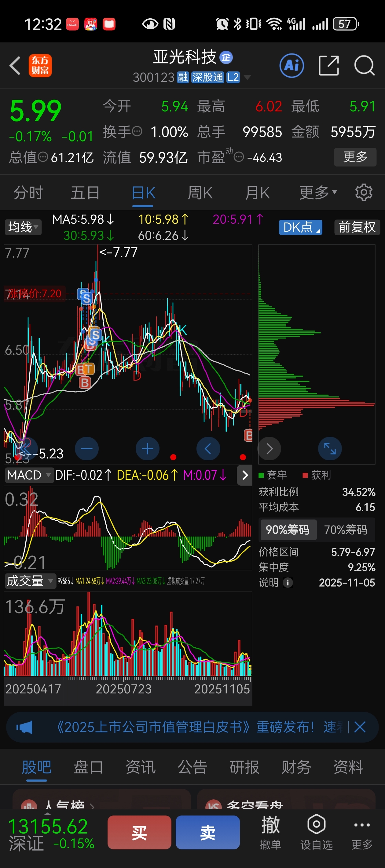Expand stock code dropdown triangle
Viewport: 385px width, 868px height.
coord(247,78)
